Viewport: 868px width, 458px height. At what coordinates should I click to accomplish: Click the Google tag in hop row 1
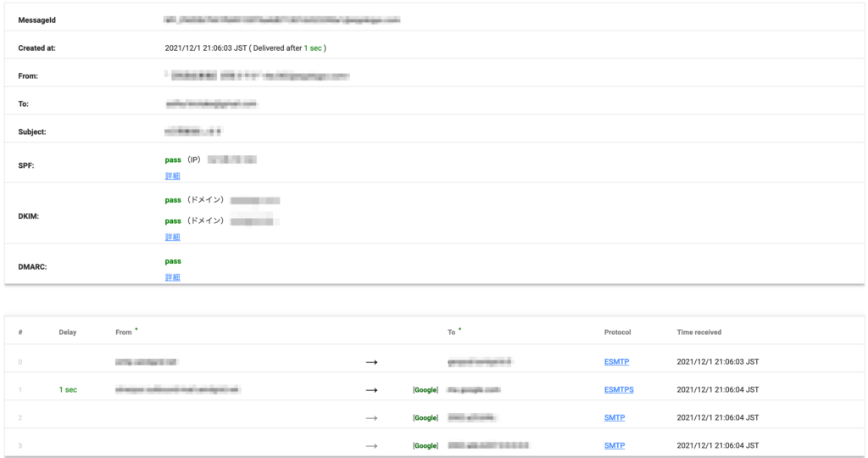[x=426, y=390]
